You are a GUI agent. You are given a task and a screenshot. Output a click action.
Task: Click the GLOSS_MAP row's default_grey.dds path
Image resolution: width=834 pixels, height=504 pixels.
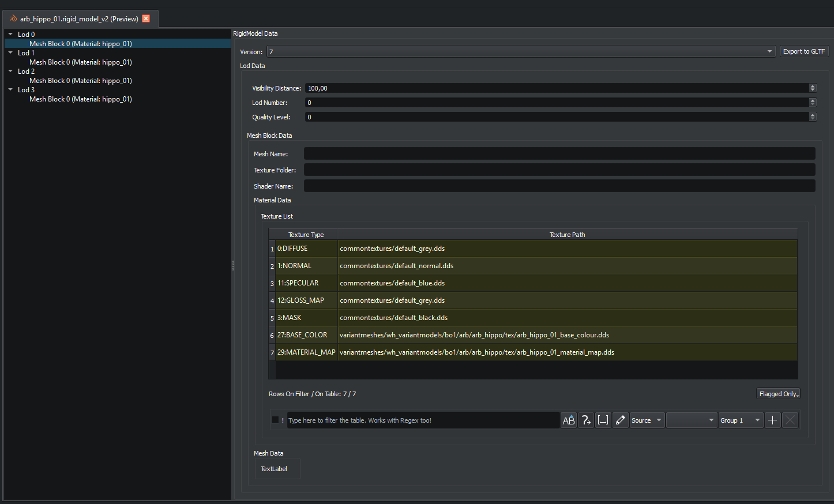tap(568, 300)
